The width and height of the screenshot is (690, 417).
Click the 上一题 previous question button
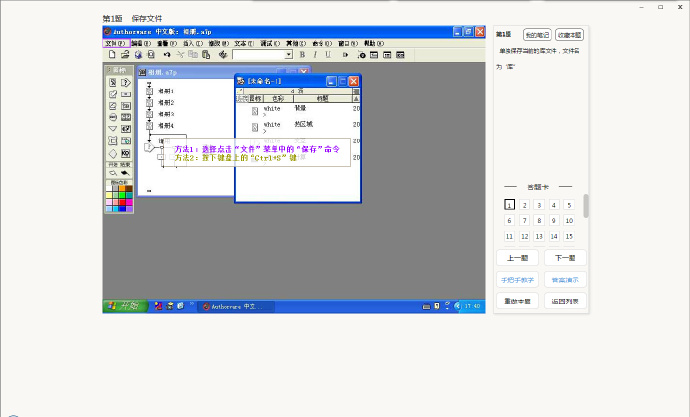517,258
